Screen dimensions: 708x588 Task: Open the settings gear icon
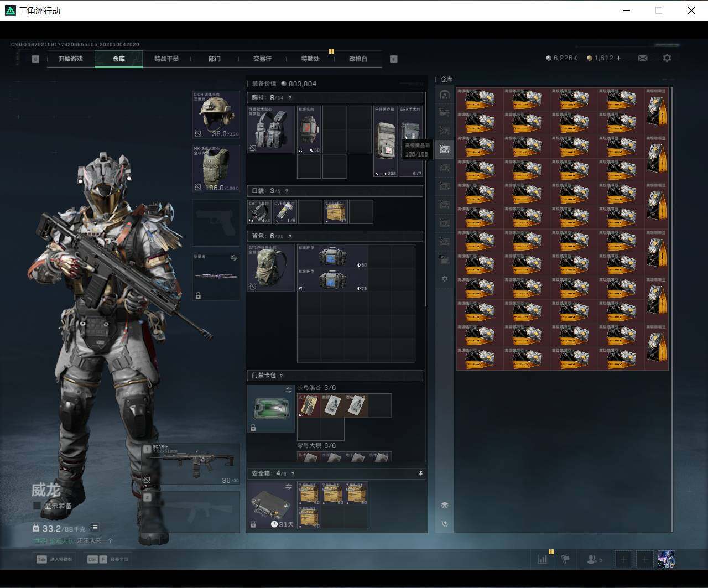[667, 58]
